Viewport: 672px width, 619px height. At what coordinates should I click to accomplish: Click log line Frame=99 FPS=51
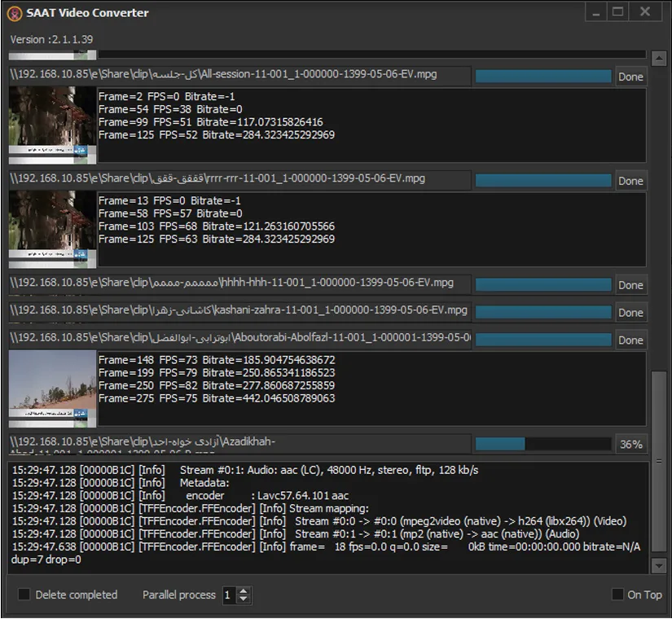coord(210,122)
